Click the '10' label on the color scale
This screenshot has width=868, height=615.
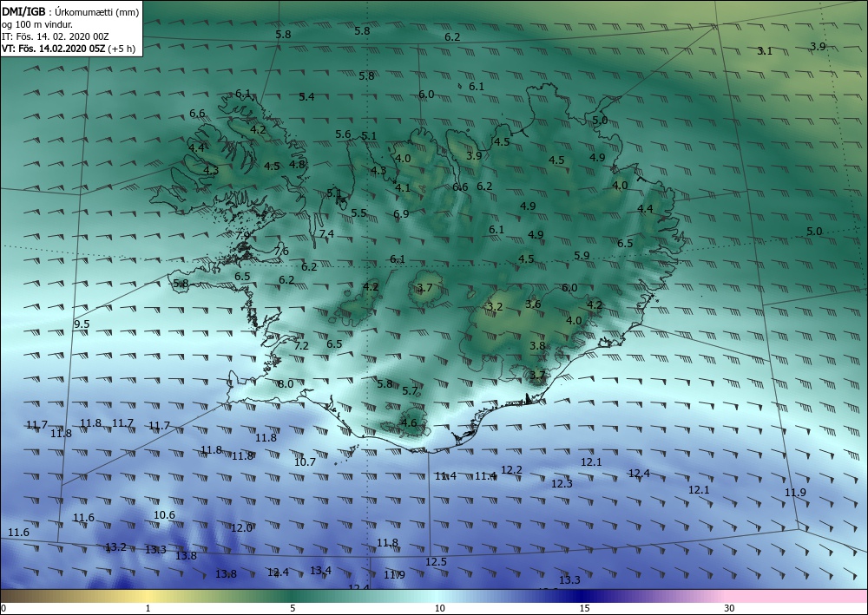tap(439, 608)
